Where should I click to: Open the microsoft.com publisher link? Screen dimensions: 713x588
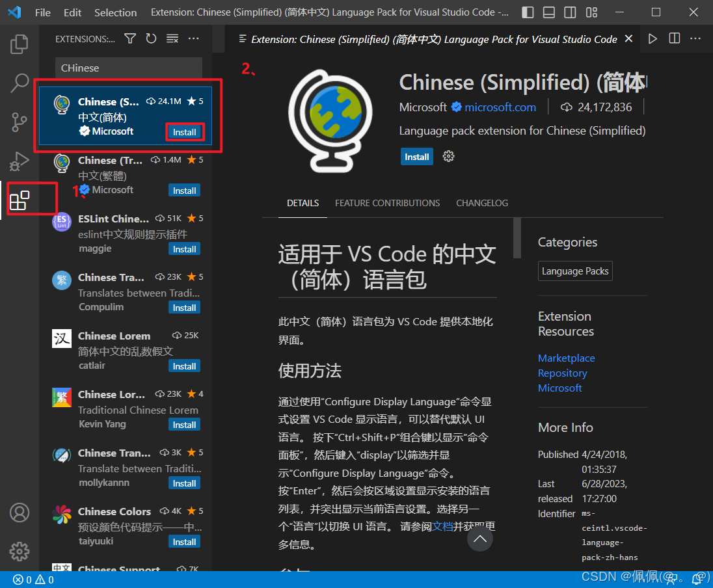click(x=500, y=107)
